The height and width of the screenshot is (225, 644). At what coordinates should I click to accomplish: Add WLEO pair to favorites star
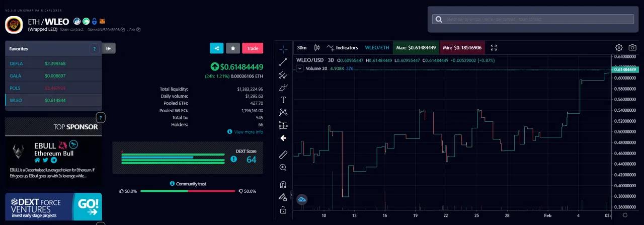click(232, 48)
